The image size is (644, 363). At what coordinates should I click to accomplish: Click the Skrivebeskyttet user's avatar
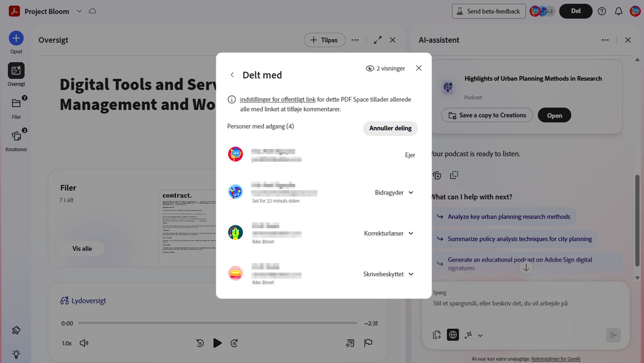coord(235,273)
